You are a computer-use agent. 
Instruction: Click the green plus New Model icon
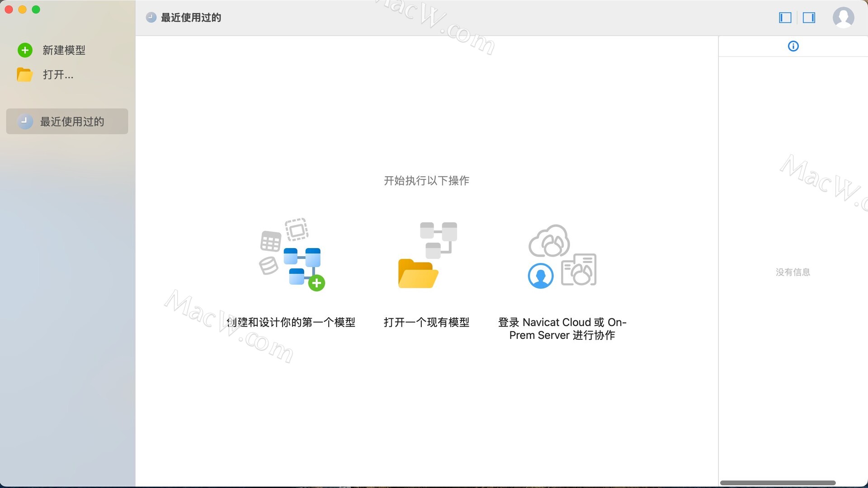click(25, 50)
